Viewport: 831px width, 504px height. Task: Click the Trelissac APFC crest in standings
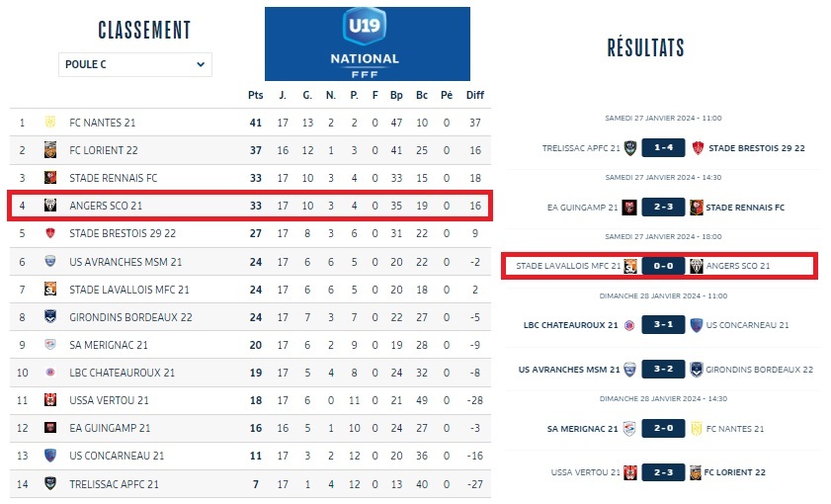click(49, 484)
